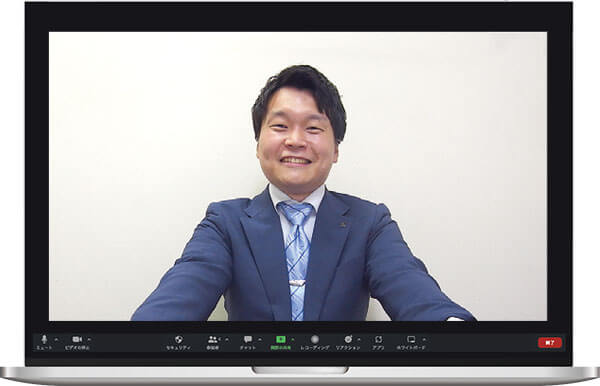
Task: Mute the microphone in Zoom toolbar
Action: (x=44, y=339)
